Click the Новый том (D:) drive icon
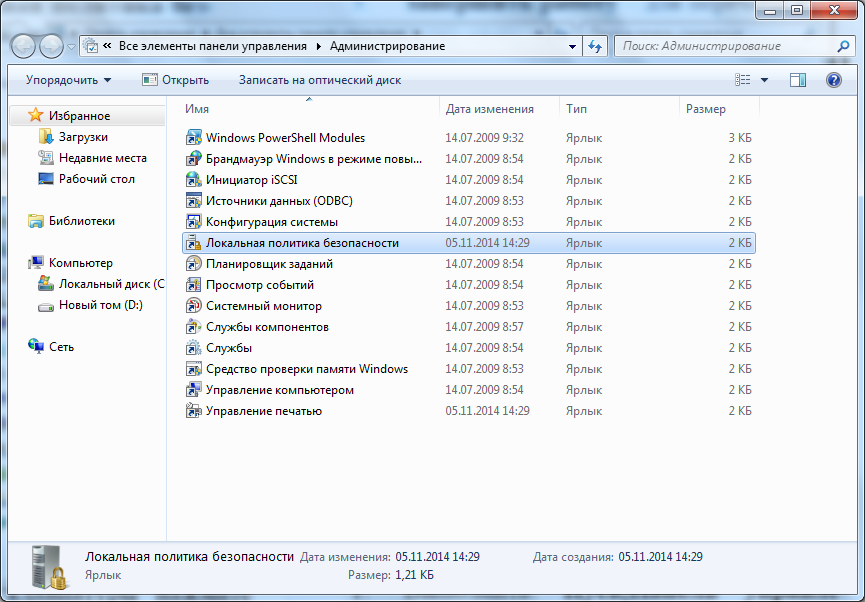 [x=46, y=306]
